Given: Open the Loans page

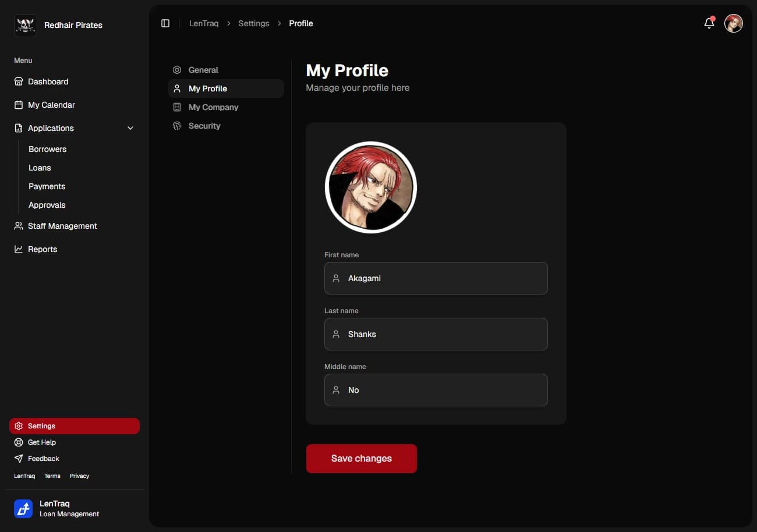Looking at the screenshot, I should click(x=40, y=168).
